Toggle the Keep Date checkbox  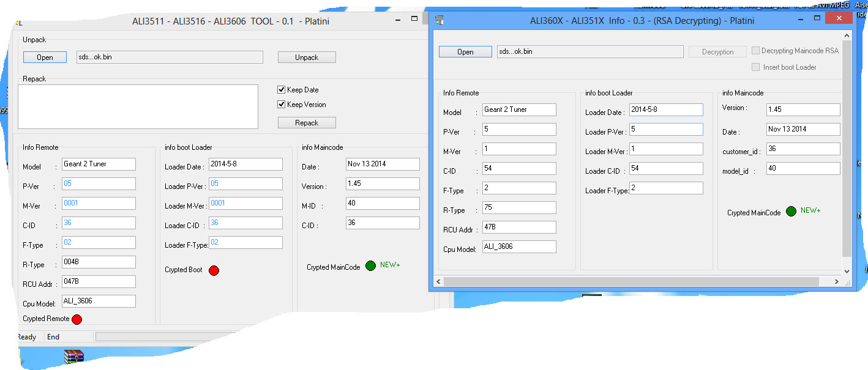pyautogui.click(x=282, y=90)
